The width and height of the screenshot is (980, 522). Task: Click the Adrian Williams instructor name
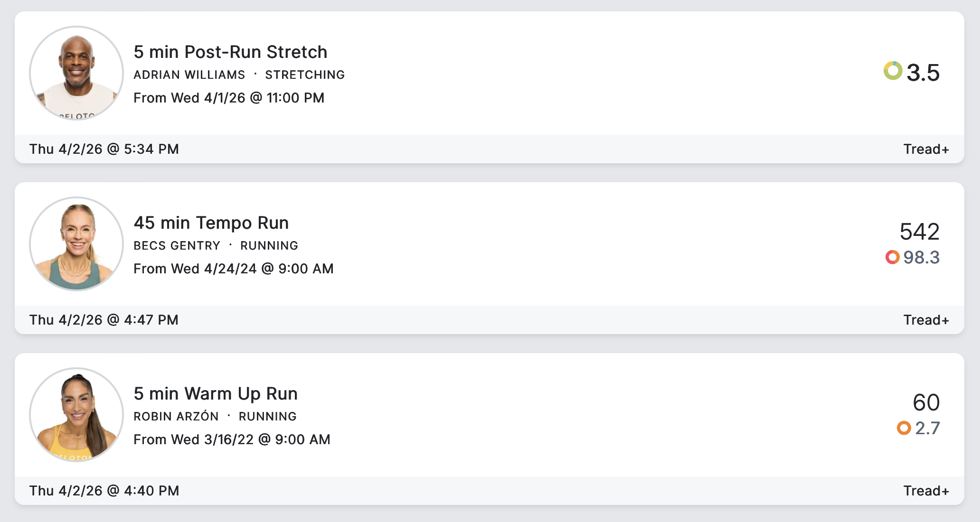click(189, 75)
